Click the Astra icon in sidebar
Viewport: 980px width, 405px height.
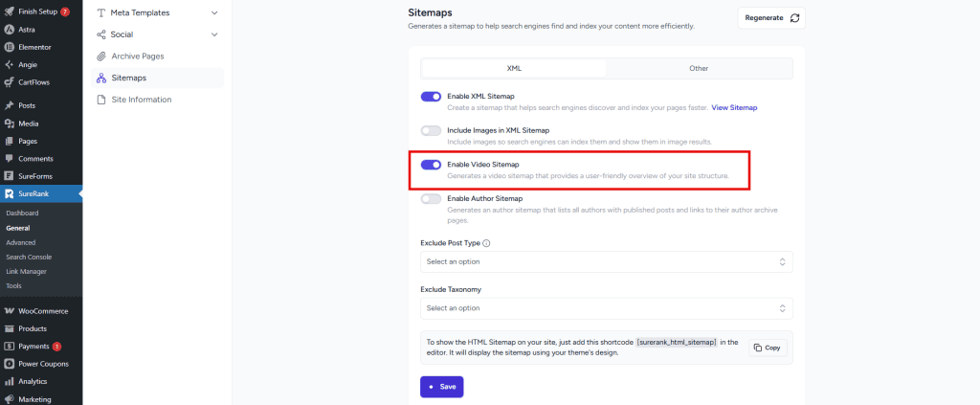click(x=9, y=30)
